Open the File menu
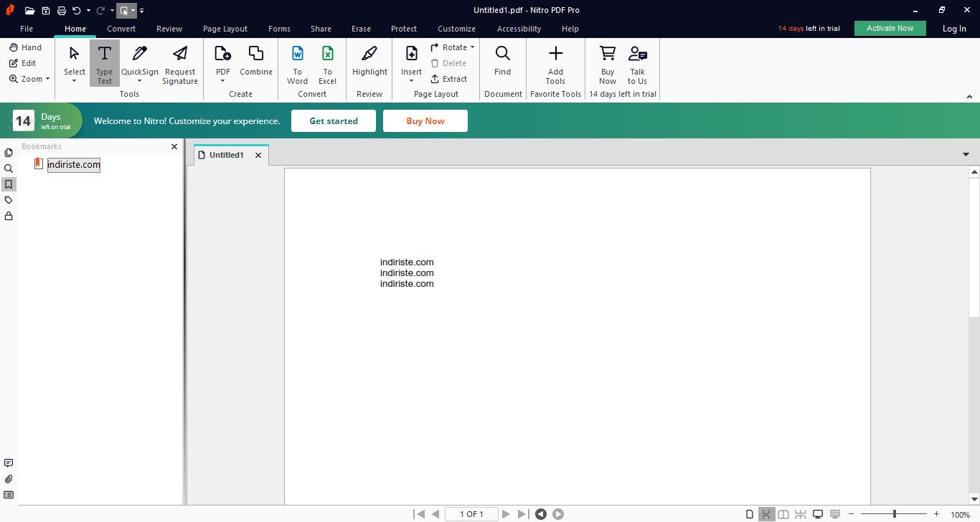 tap(27, 29)
